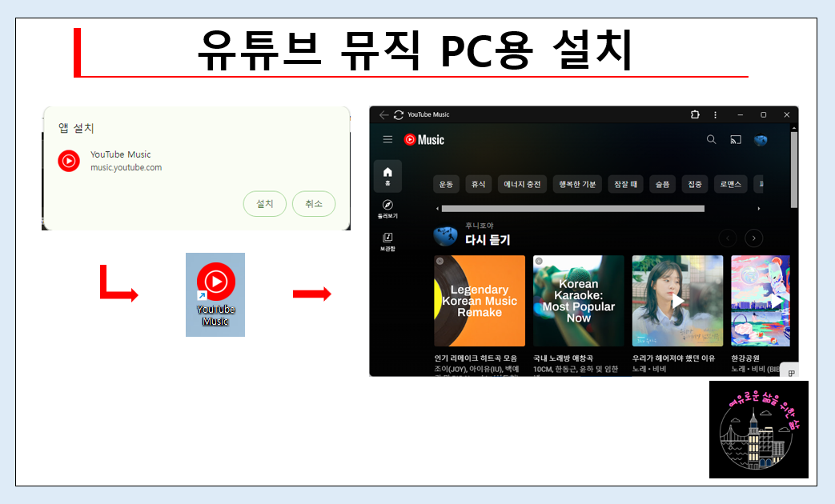Click the 우리가 헤어져야 했던 이유 title
Screen dimensions: 835x504
click(673, 358)
